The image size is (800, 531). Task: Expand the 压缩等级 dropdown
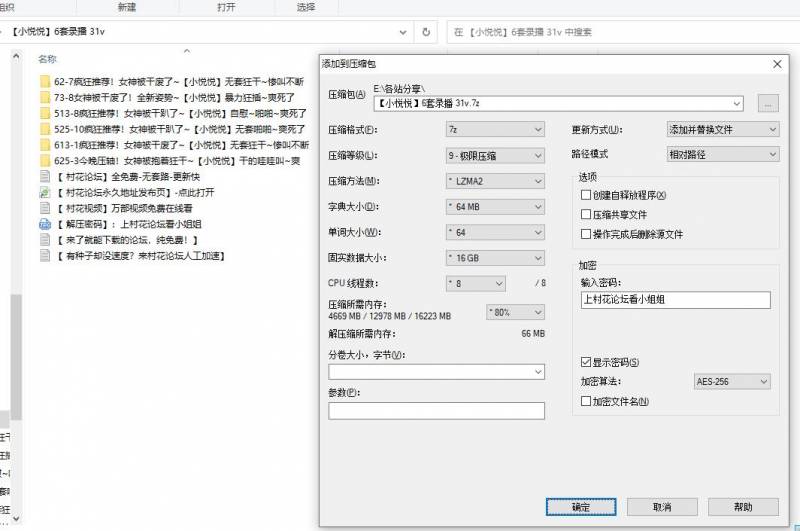click(x=494, y=156)
